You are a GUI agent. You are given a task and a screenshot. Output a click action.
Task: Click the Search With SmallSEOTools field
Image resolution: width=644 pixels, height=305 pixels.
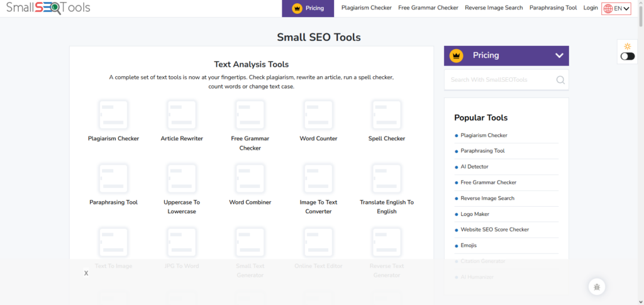[506, 80]
